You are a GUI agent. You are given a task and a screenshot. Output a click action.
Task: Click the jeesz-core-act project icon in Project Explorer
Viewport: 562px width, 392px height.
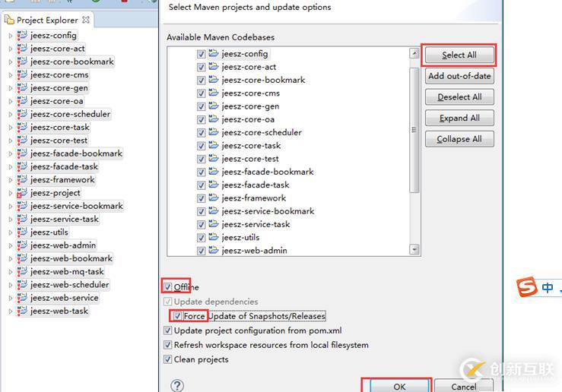22,49
